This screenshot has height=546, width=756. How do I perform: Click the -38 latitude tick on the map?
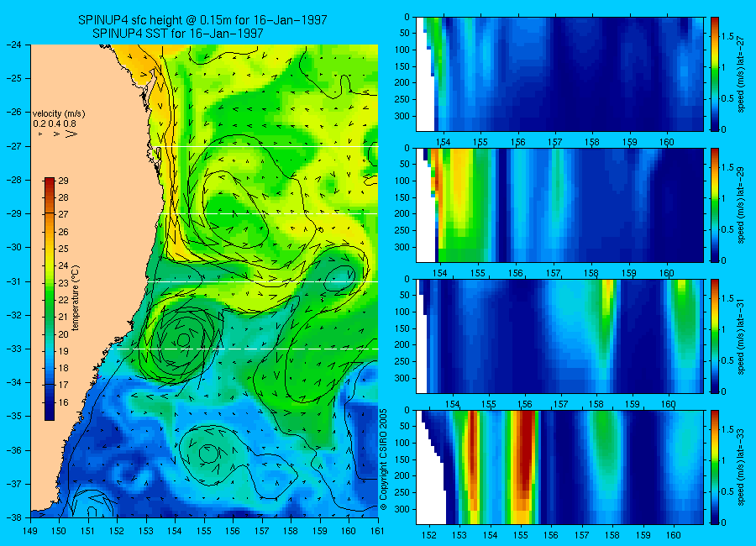14,517
